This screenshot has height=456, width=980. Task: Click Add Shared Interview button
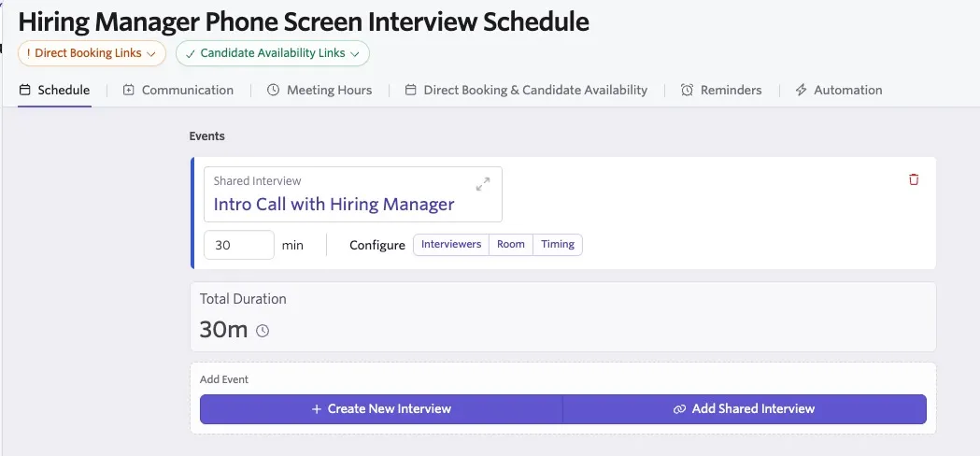[745, 409]
